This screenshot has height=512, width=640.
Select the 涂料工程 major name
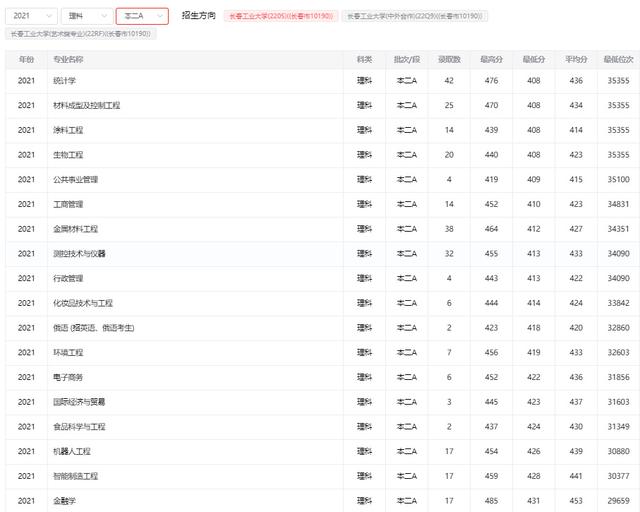pyautogui.click(x=68, y=130)
